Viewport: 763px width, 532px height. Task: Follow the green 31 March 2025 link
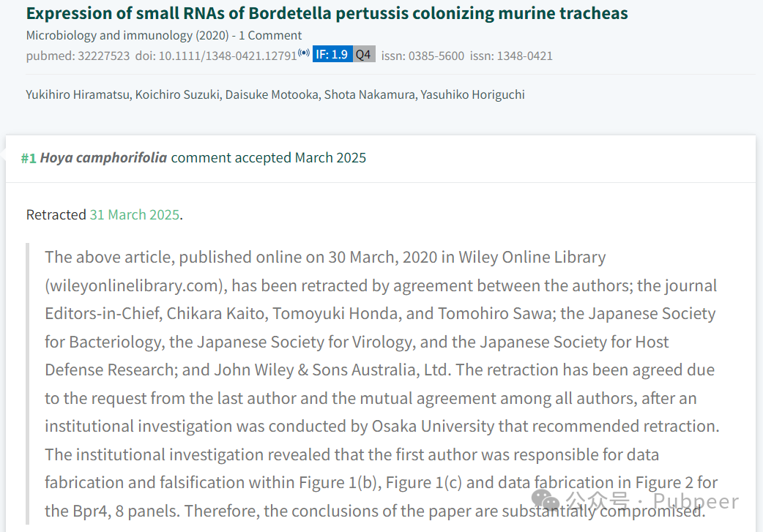(134, 214)
